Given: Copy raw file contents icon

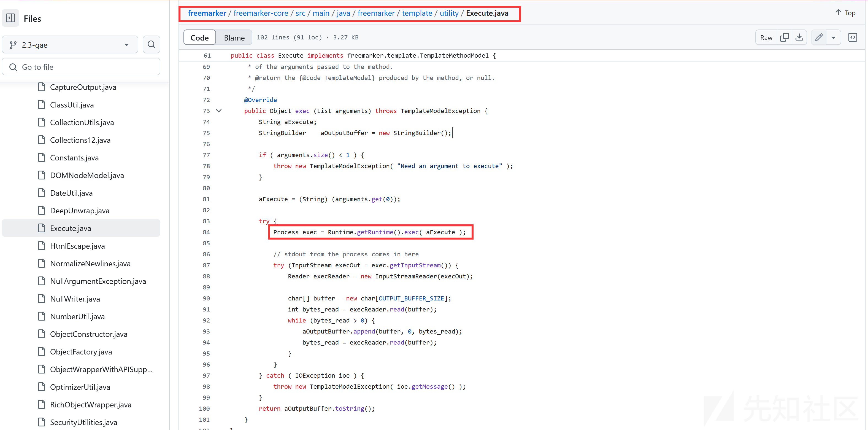Looking at the screenshot, I should coord(785,37).
